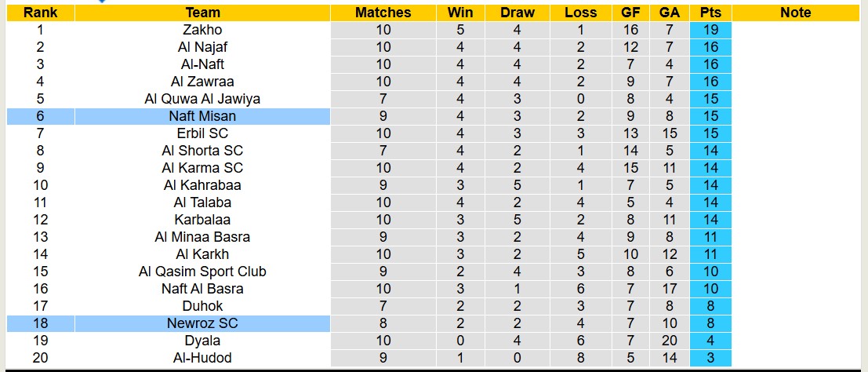Screen dimensions: 868x372
Task: Click the Team column header
Action: coord(202,13)
